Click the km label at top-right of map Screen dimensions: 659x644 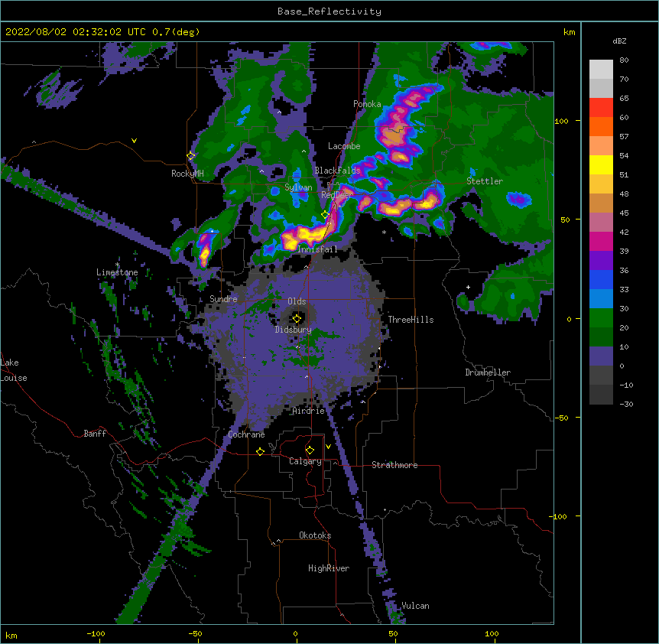(x=569, y=32)
